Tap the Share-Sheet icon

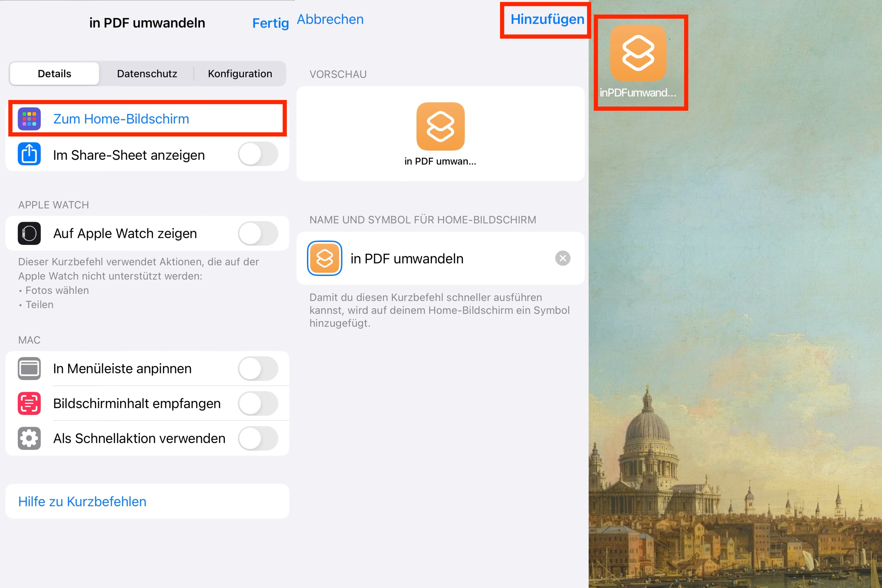click(x=29, y=154)
